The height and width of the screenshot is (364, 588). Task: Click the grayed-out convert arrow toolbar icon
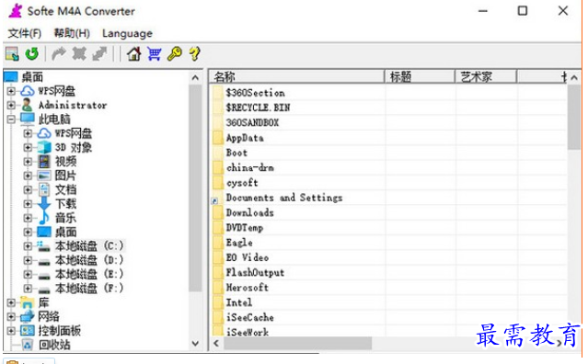(59, 54)
